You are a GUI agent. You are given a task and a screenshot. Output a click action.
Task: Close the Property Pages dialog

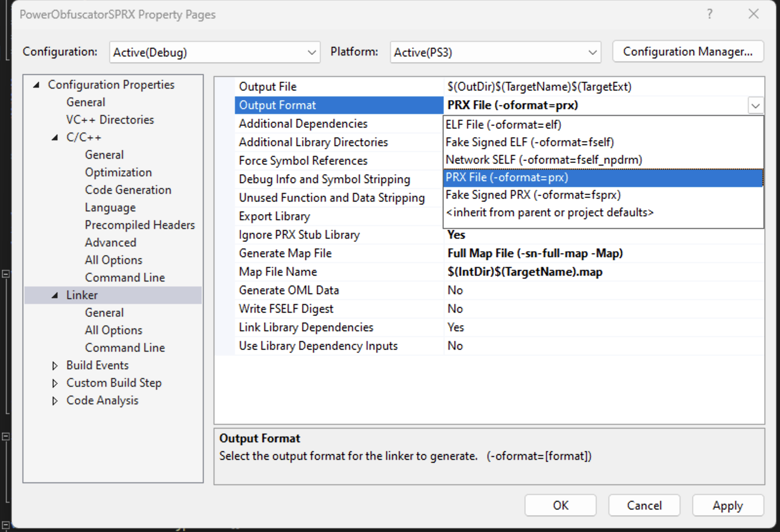tap(754, 14)
